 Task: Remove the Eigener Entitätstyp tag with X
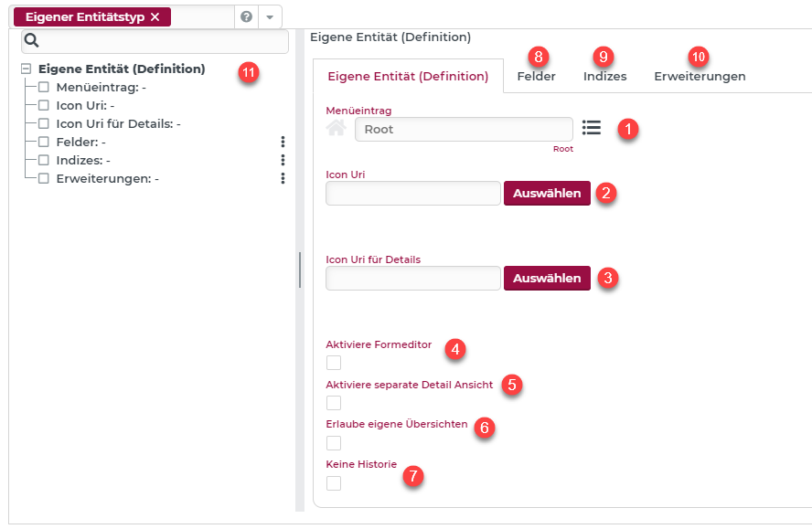tap(155, 17)
